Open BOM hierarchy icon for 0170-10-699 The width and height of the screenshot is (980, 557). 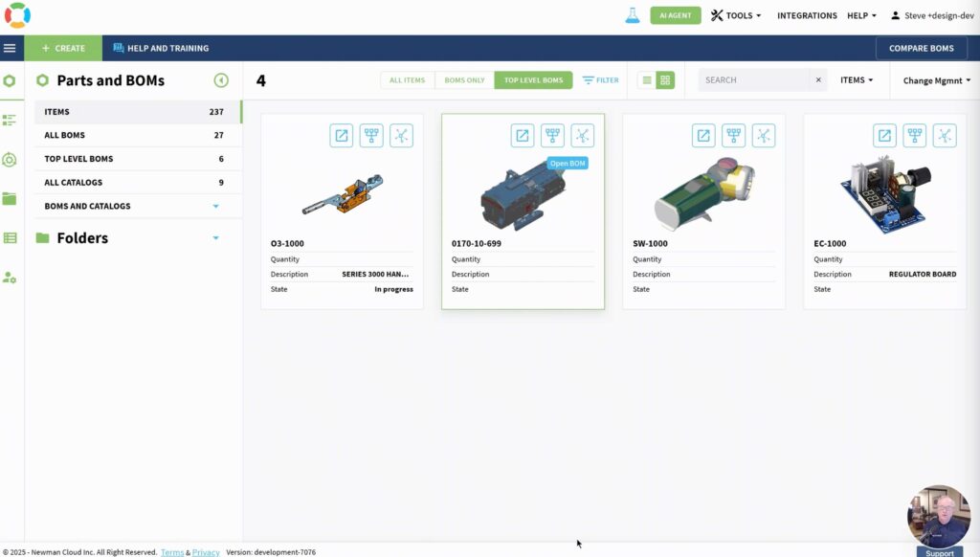(552, 136)
